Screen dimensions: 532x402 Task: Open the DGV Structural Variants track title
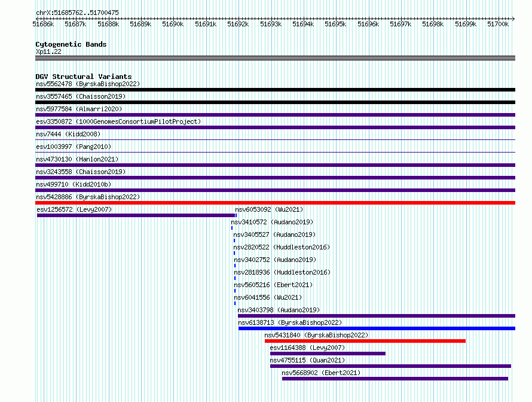84,77
